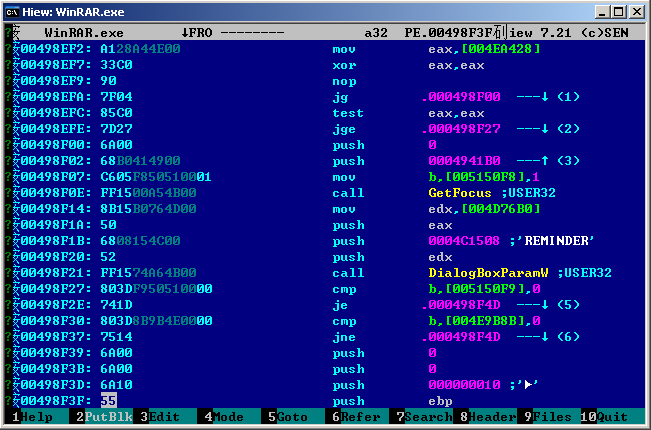Click address 00498F27 line
The width and height of the screenshot is (651, 430).
[56, 289]
